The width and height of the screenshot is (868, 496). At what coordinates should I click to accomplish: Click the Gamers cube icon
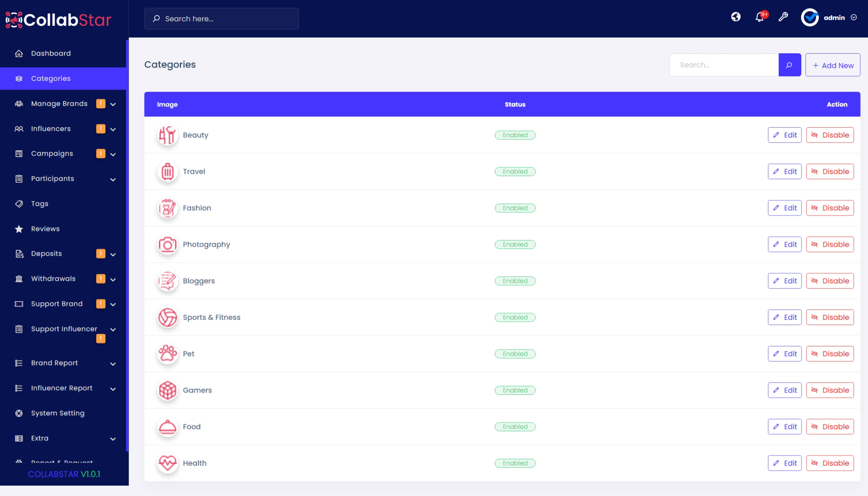pos(168,390)
